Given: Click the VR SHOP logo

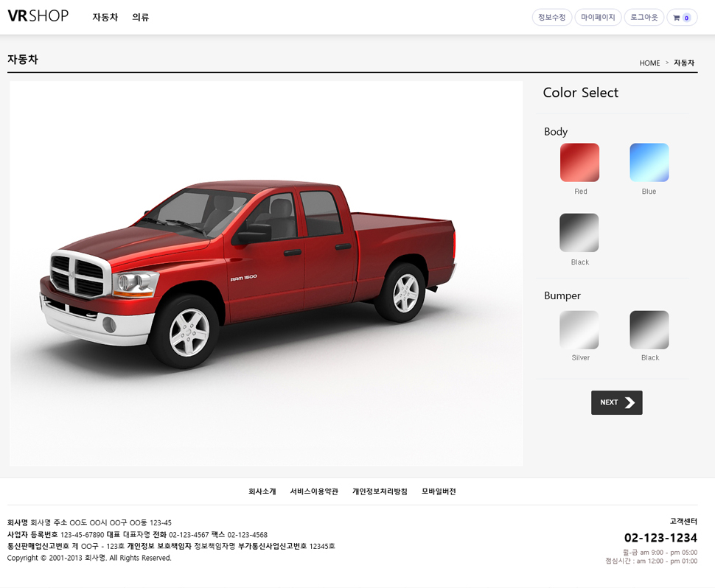Looking at the screenshot, I should (38, 16).
